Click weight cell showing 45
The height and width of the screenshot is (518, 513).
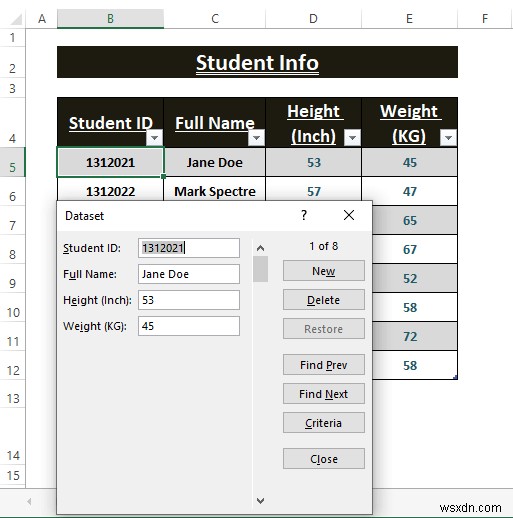click(x=410, y=162)
